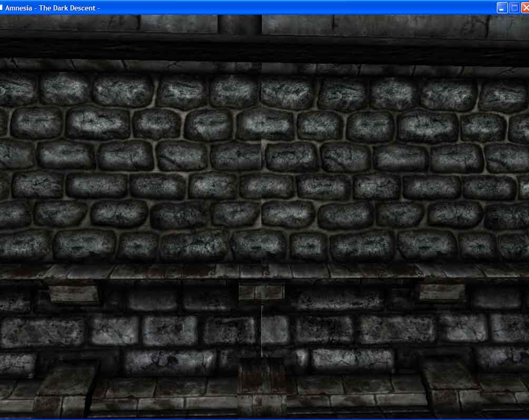Click the stone ledge dividing upper and lower wall
The height and width of the screenshot is (420, 529).
[x=263, y=272]
